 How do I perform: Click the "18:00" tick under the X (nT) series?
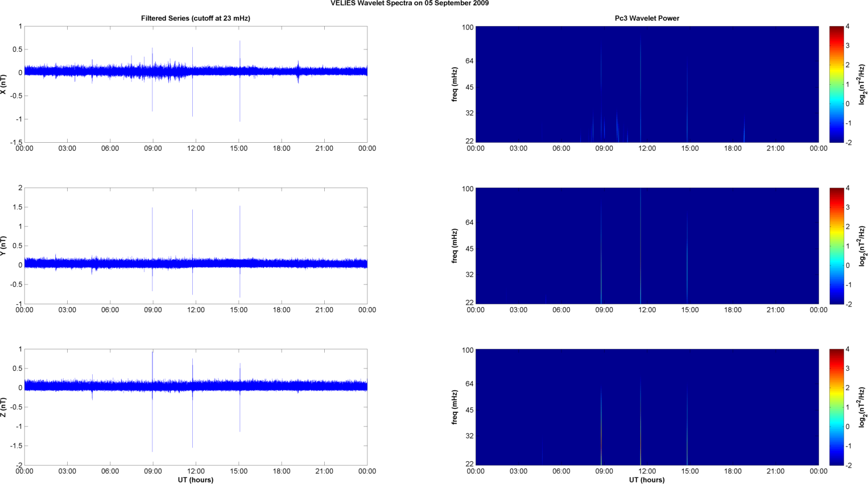(282, 148)
